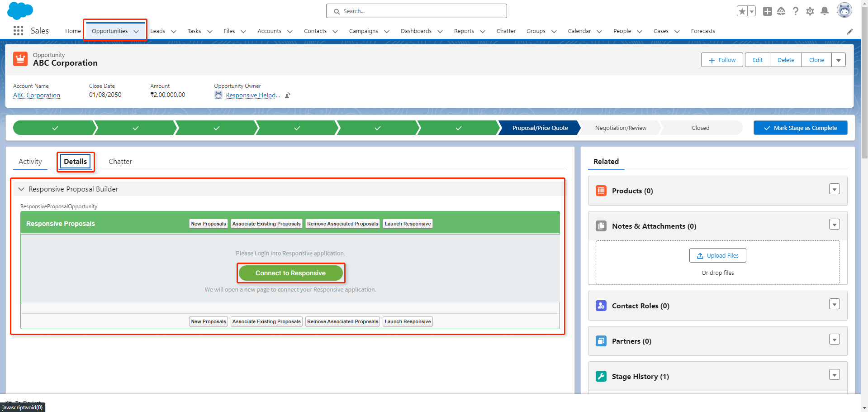Open the Contact Roles action dropdown
Viewport: 868px width, 412px height.
coord(835,304)
